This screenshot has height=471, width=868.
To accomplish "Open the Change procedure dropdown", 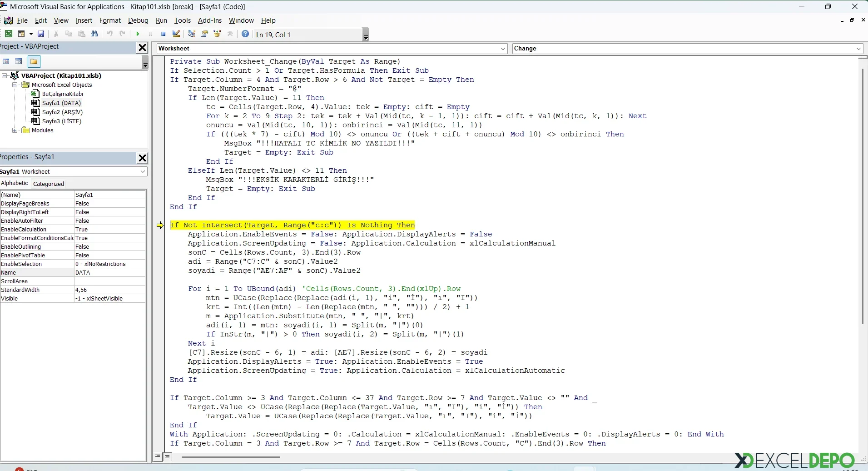I will coord(858,49).
